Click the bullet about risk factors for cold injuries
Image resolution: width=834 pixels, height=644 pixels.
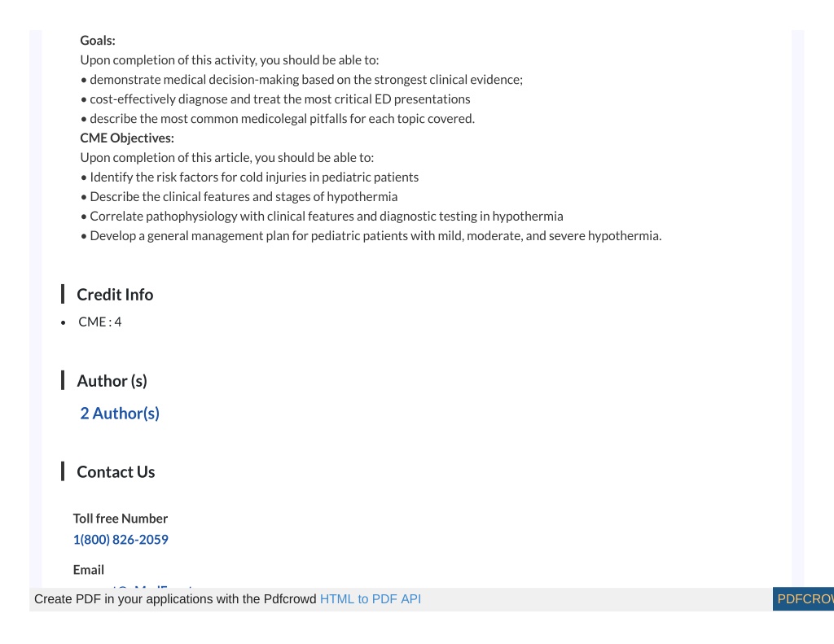249,177
